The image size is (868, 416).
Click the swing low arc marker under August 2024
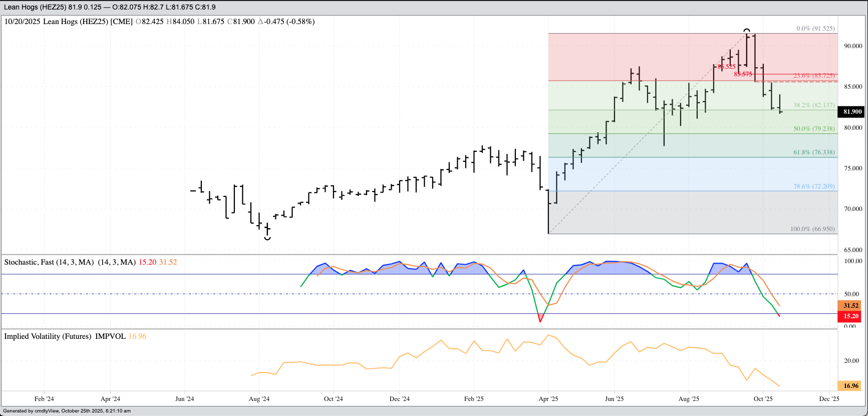267,239
